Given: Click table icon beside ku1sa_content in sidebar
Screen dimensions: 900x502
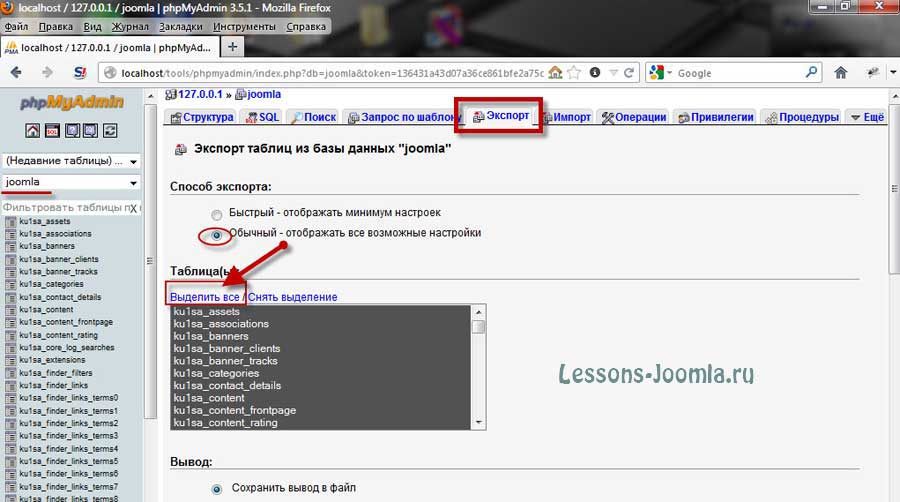Looking at the screenshot, I should pos(10,310).
